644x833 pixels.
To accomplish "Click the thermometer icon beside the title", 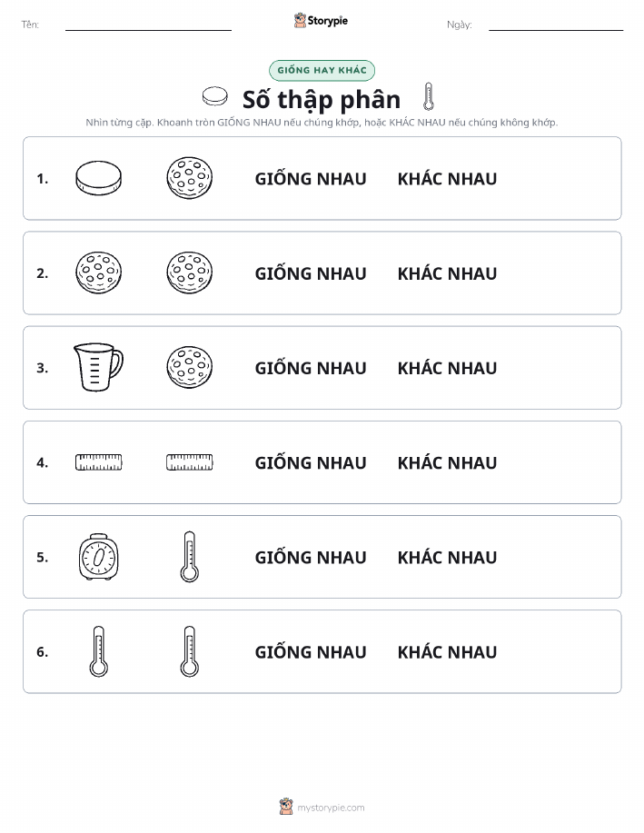I will (x=429, y=96).
